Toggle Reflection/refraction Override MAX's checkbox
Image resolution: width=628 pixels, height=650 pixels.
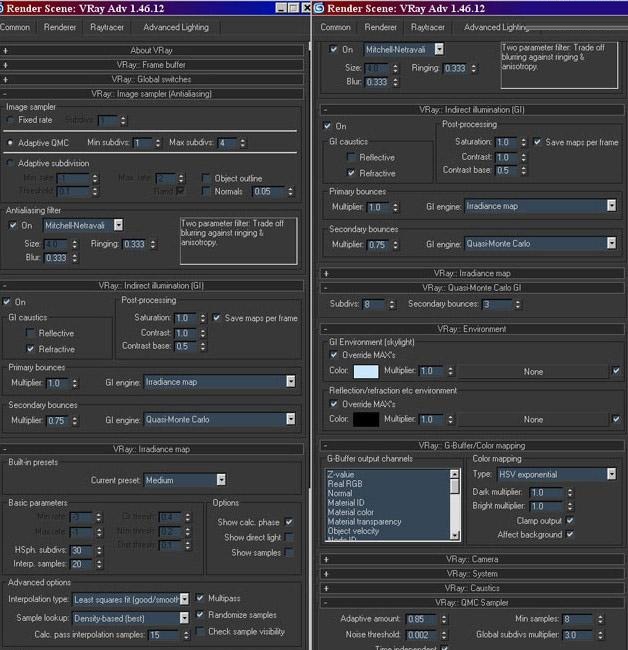click(x=333, y=404)
